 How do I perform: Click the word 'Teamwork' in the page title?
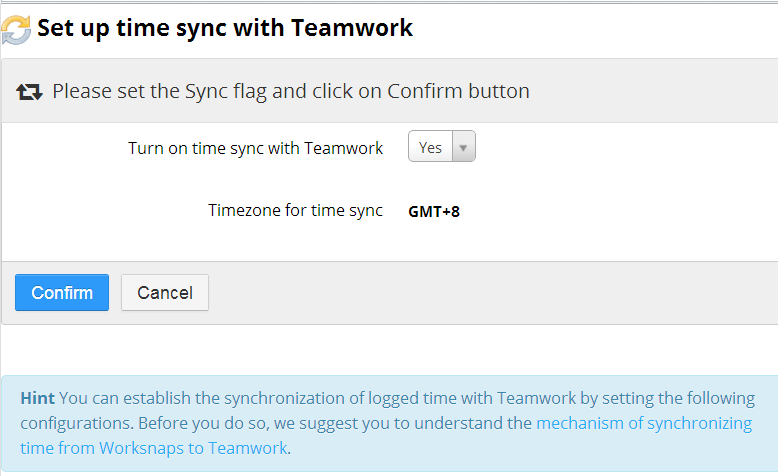tap(351, 28)
